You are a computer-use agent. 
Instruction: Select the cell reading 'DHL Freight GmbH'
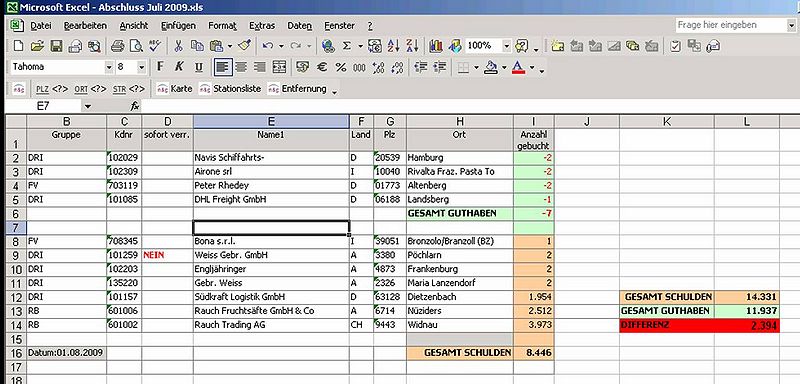pos(271,200)
